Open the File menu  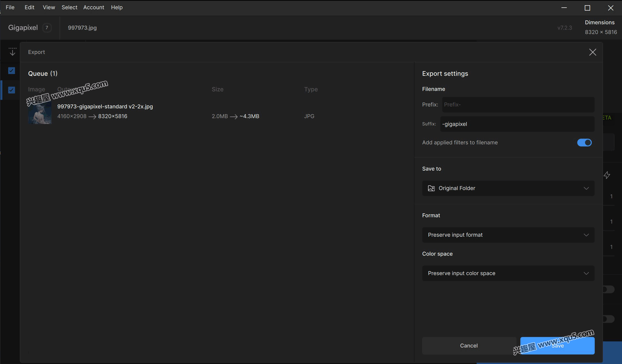(10, 7)
